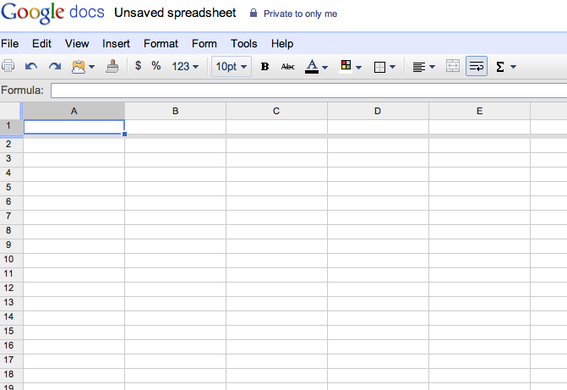The width and height of the screenshot is (567, 390).
Task: Open the background color picker
Action: [x=350, y=67]
